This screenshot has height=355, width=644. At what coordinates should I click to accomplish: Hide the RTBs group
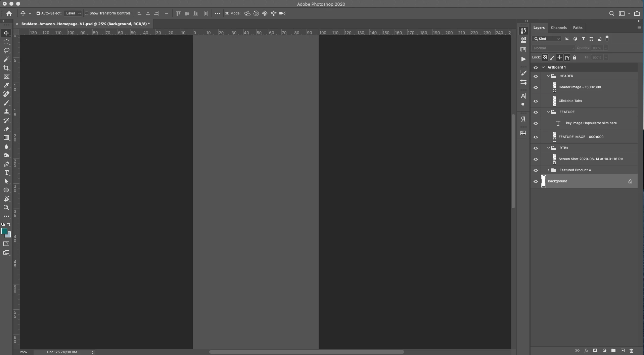536,148
